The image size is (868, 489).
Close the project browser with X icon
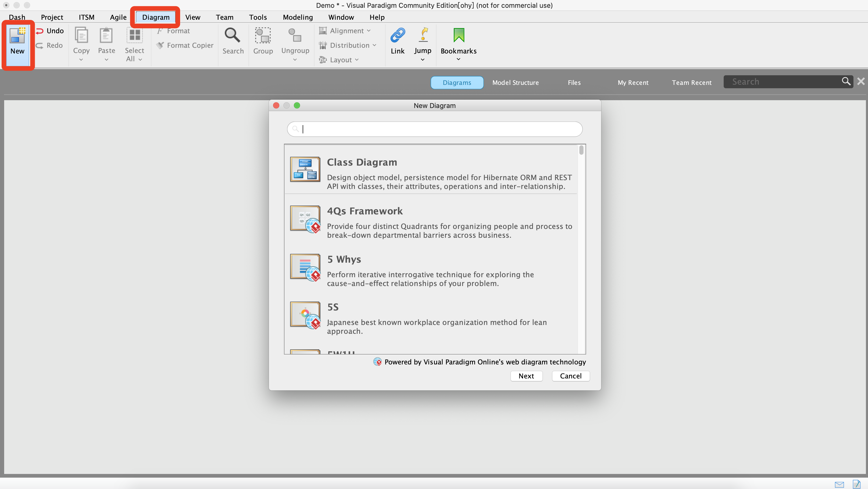tap(861, 81)
